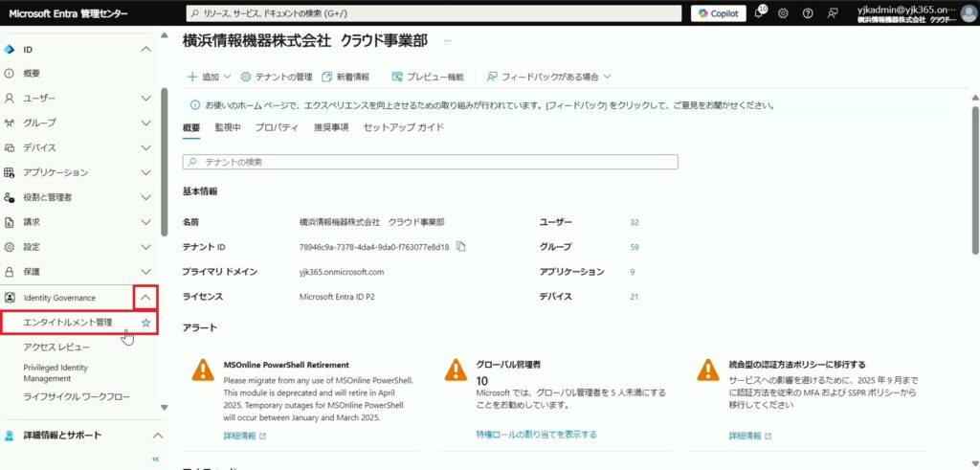This screenshot has height=470, width=980.
Task: Click the アプリケーション grid icon in sidebar
Action: coord(9,172)
